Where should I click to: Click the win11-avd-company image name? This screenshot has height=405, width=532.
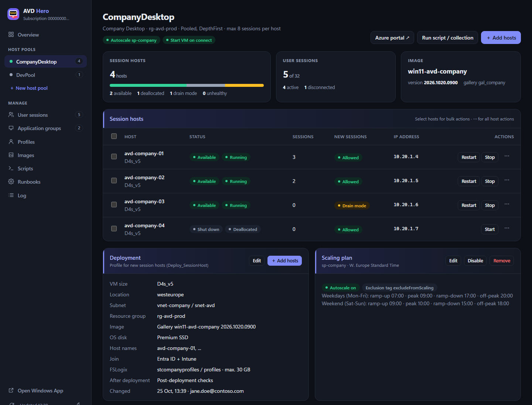click(x=437, y=71)
